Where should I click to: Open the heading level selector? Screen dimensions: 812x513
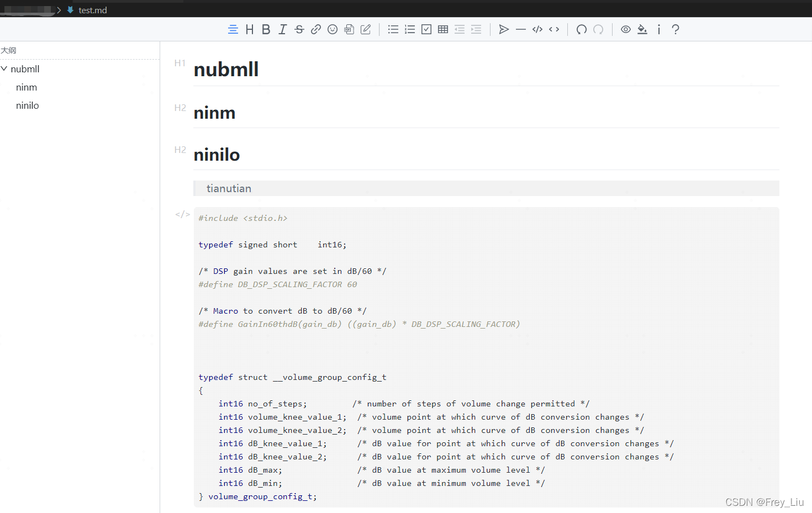249,29
